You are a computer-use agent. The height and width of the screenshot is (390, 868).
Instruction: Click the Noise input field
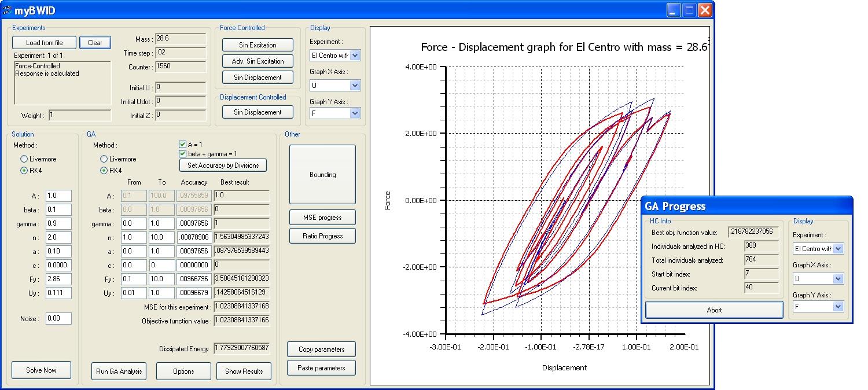(58, 318)
